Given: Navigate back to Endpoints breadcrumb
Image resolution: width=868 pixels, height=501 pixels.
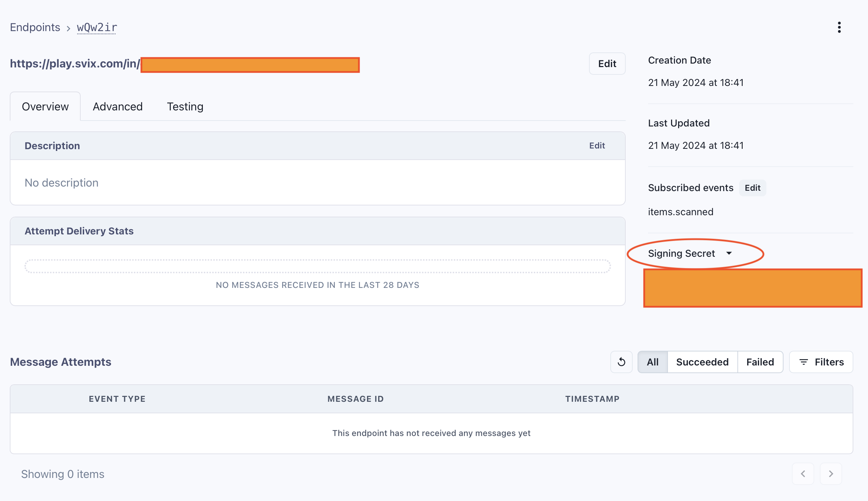Looking at the screenshot, I should click(x=35, y=27).
